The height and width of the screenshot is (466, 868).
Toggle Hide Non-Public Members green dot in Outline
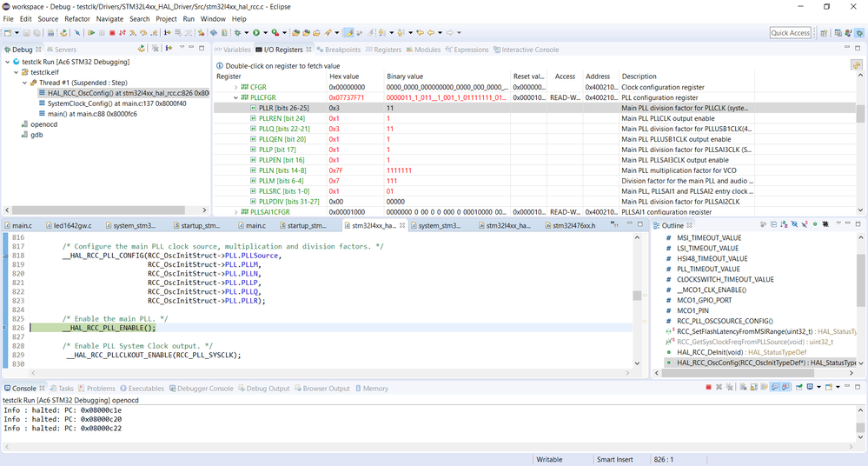(815, 224)
